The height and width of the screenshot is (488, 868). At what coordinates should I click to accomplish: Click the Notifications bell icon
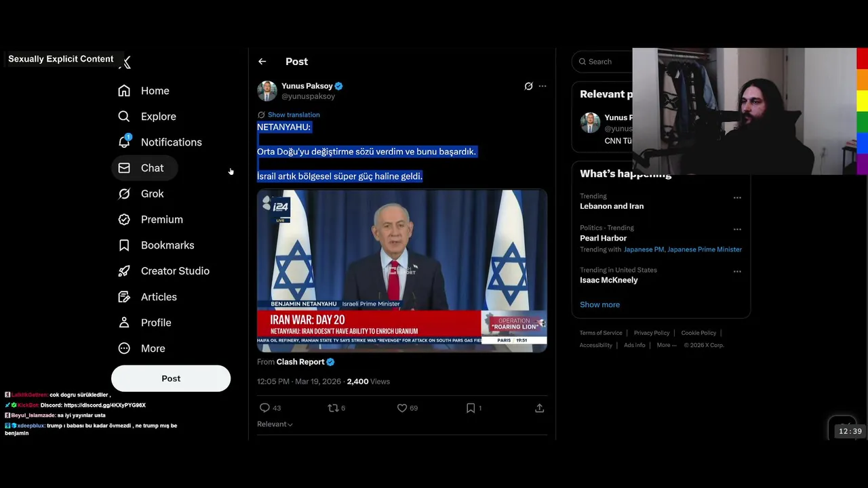point(124,142)
